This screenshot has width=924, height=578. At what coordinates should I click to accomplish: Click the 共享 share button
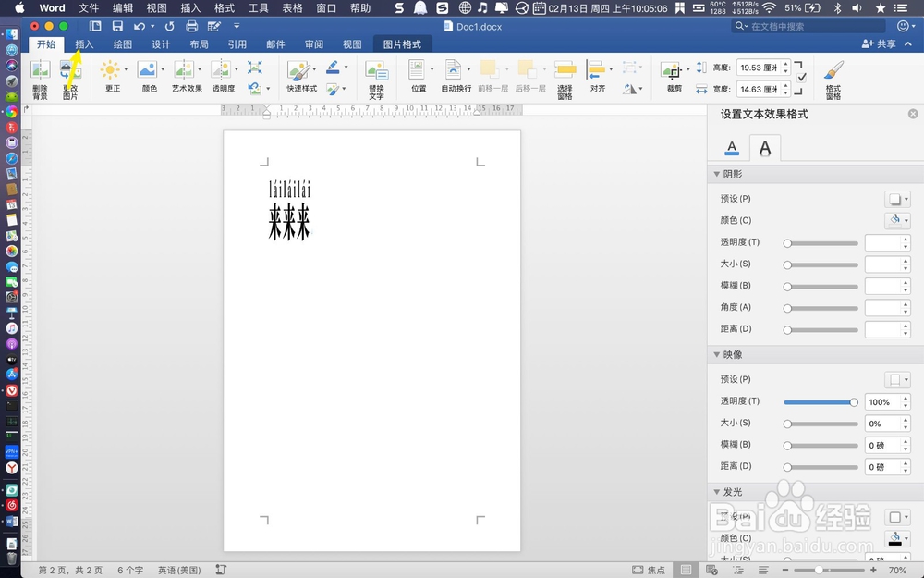(879, 43)
